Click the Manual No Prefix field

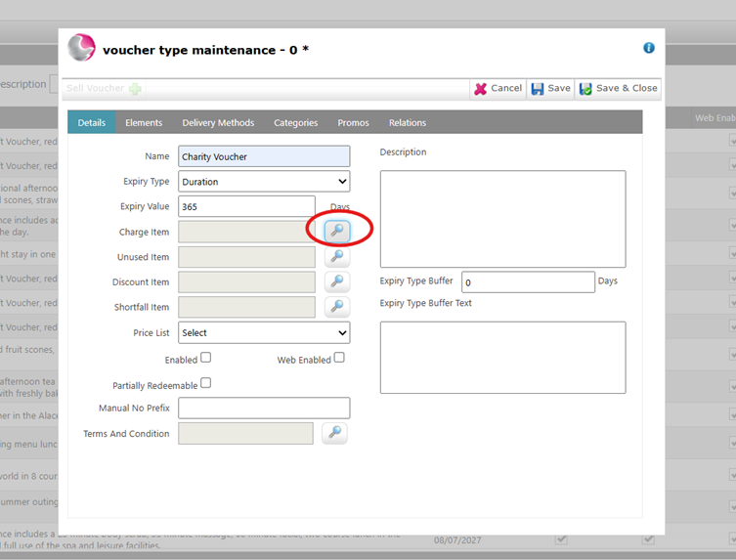pos(264,408)
